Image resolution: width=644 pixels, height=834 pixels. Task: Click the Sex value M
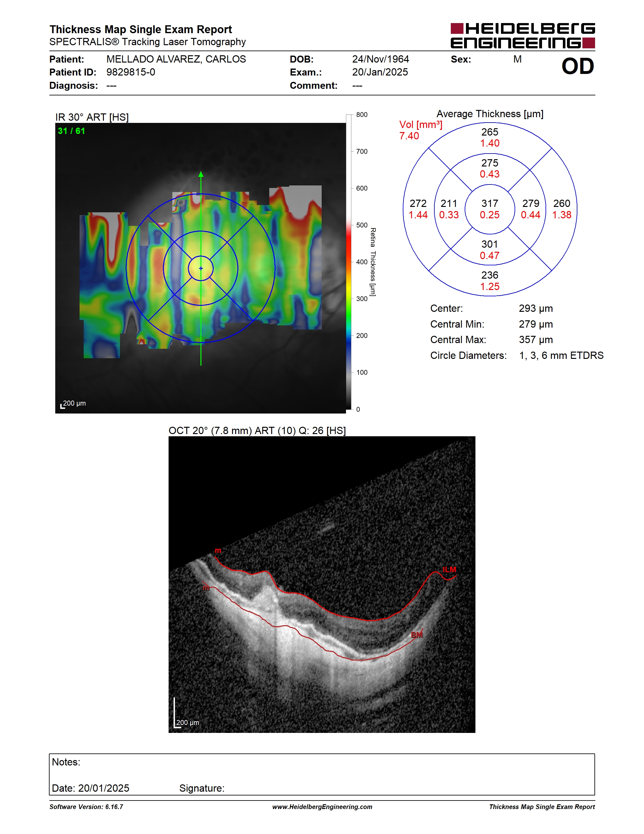(x=517, y=59)
